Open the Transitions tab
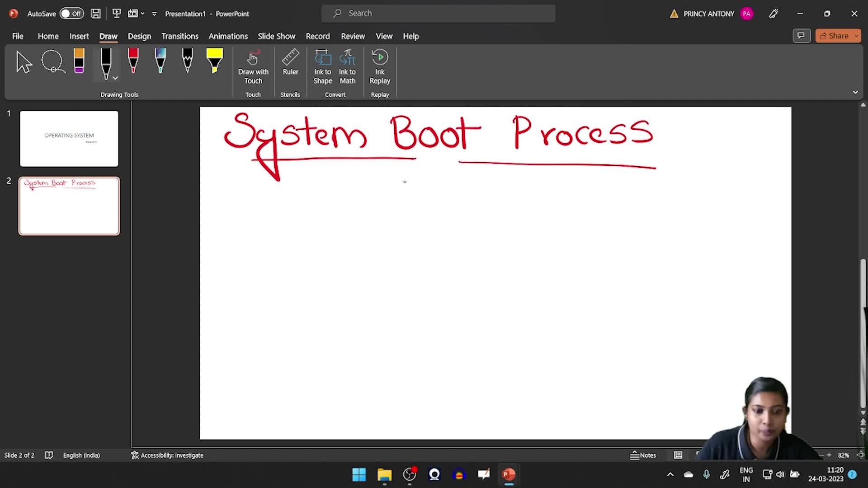The image size is (868, 488). click(x=180, y=36)
